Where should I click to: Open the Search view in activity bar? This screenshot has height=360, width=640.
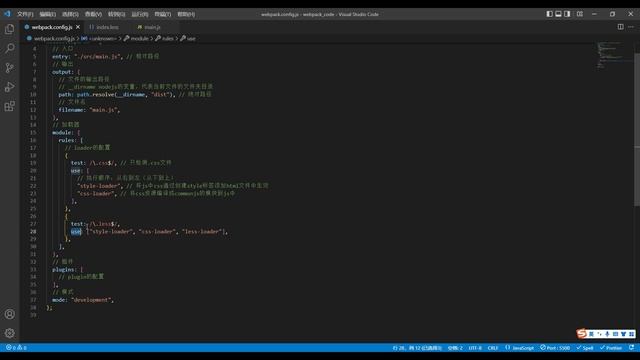[9, 48]
